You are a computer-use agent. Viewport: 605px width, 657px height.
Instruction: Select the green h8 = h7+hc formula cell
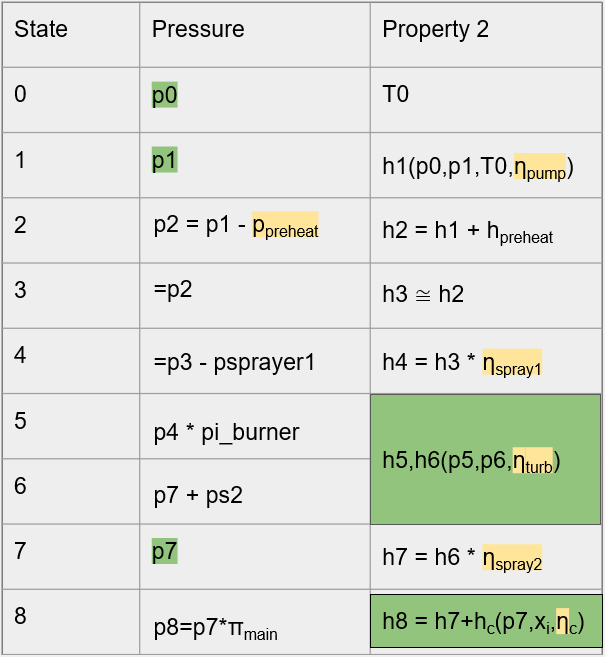pos(486,621)
